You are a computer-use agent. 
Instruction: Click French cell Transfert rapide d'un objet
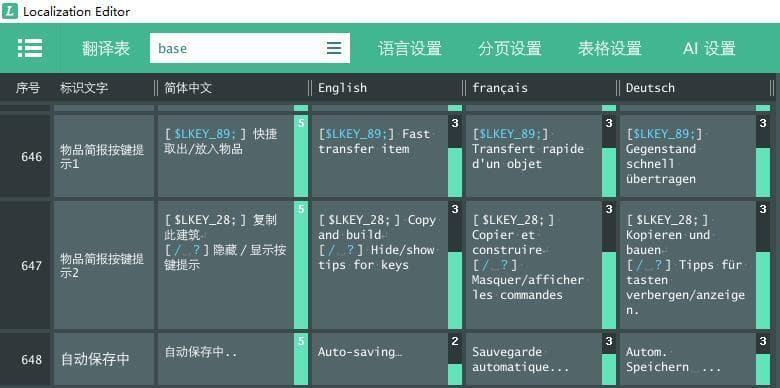[x=534, y=156]
